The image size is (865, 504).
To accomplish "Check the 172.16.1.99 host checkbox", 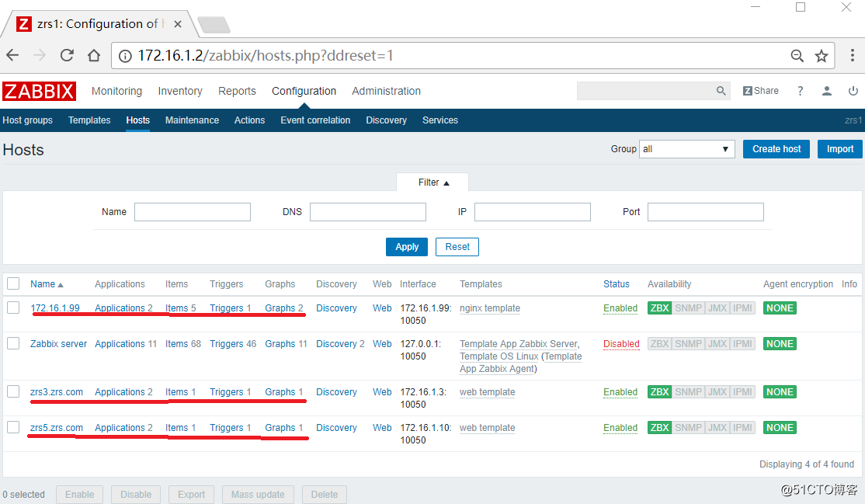I will (13, 308).
